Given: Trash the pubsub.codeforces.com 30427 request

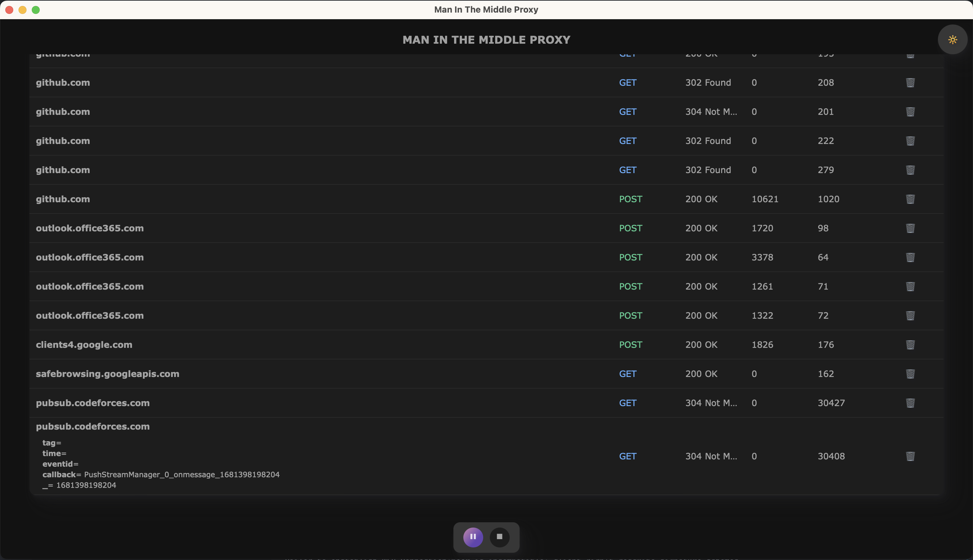Looking at the screenshot, I should click(x=910, y=403).
